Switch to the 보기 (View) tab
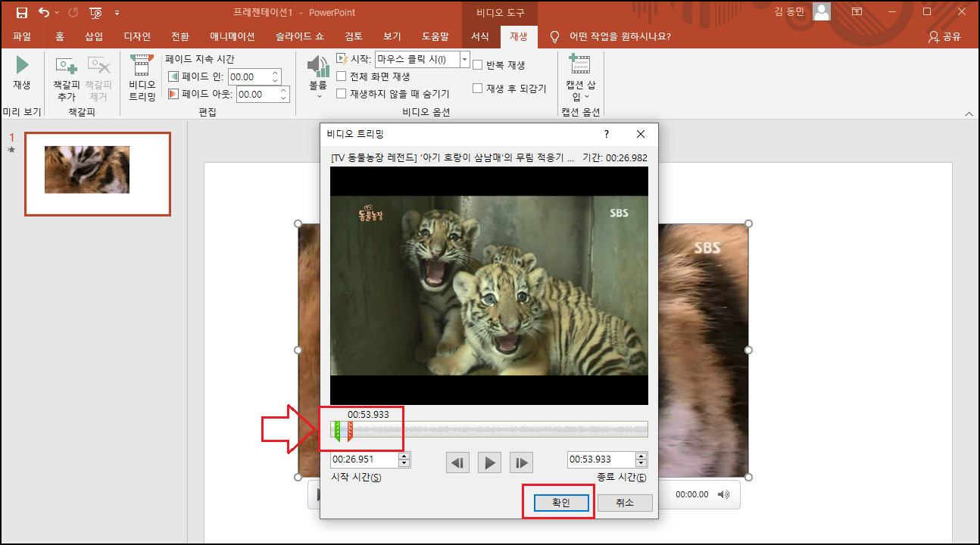980x545 pixels. click(392, 36)
